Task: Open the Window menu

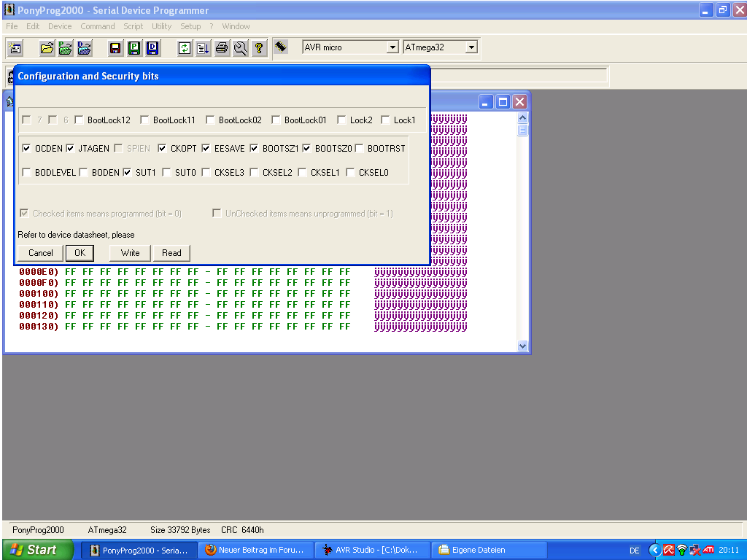Action: click(236, 26)
